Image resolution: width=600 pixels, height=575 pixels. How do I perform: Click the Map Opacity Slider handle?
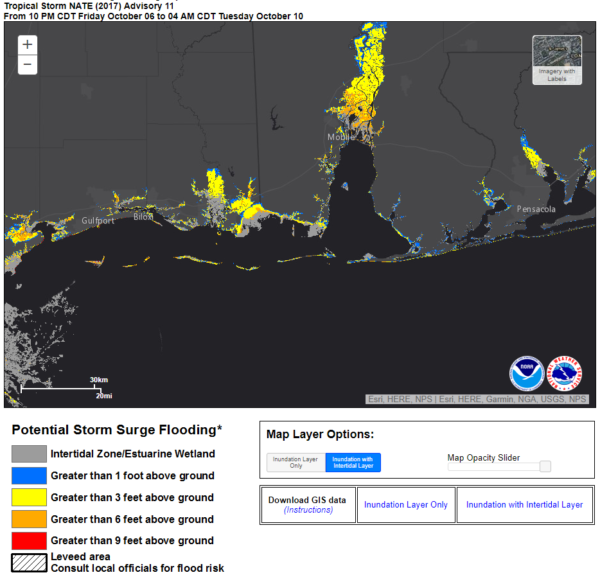tap(545, 466)
